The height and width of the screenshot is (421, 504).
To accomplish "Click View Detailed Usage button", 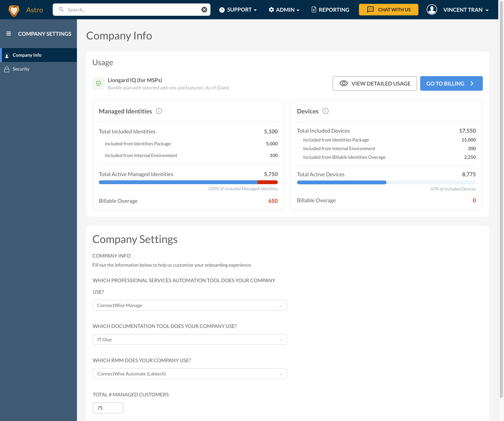I will (x=375, y=83).
